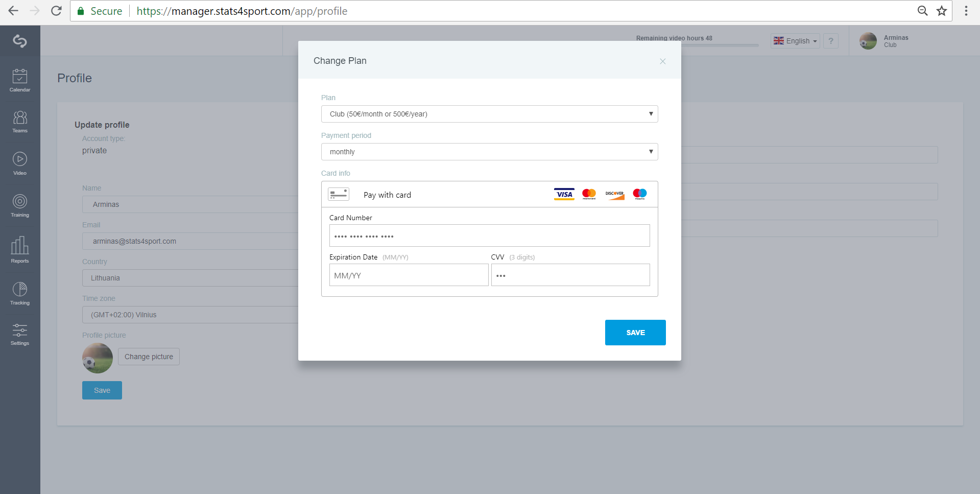Screen dimensions: 980x494
Task: Open the Arminas Club user menu
Action: (885, 41)
